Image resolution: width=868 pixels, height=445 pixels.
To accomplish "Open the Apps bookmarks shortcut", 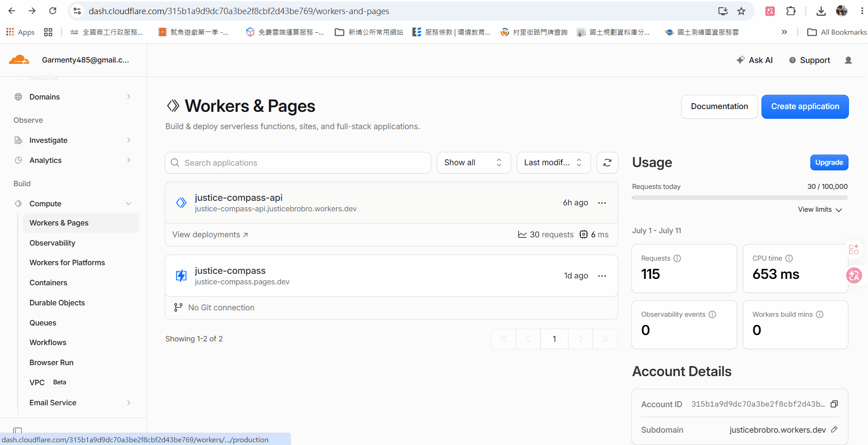I will click(20, 32).
